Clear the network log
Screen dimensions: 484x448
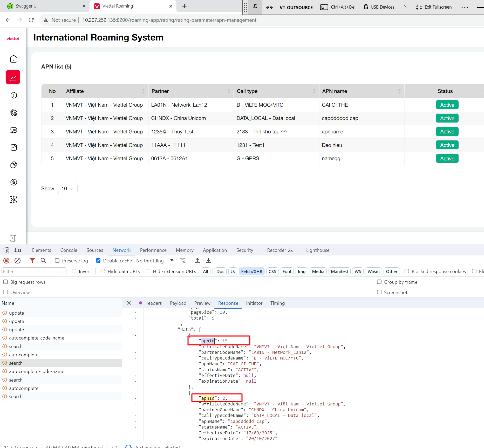click(17, 261)
